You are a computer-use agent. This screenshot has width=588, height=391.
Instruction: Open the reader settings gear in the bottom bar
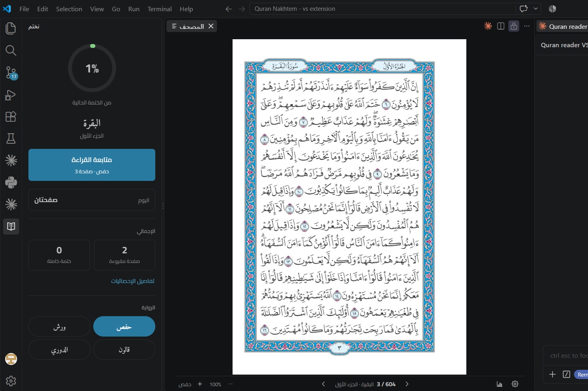click(515, 384)
